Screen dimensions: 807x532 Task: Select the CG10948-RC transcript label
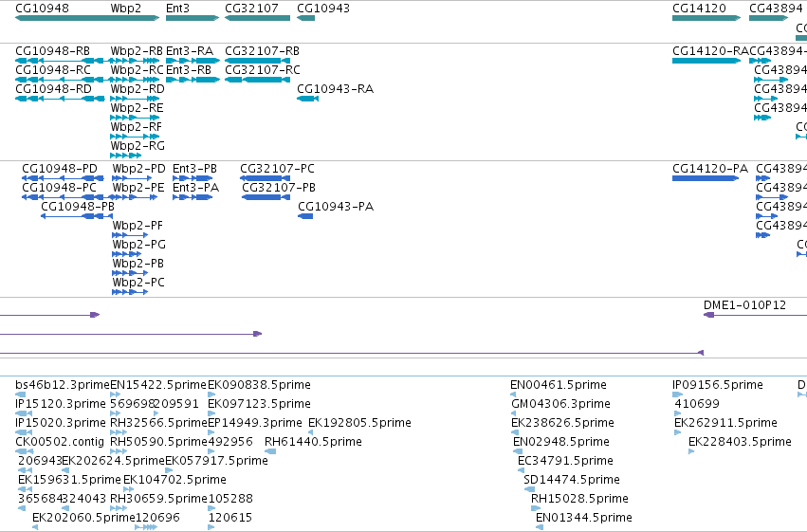point(53,70)
